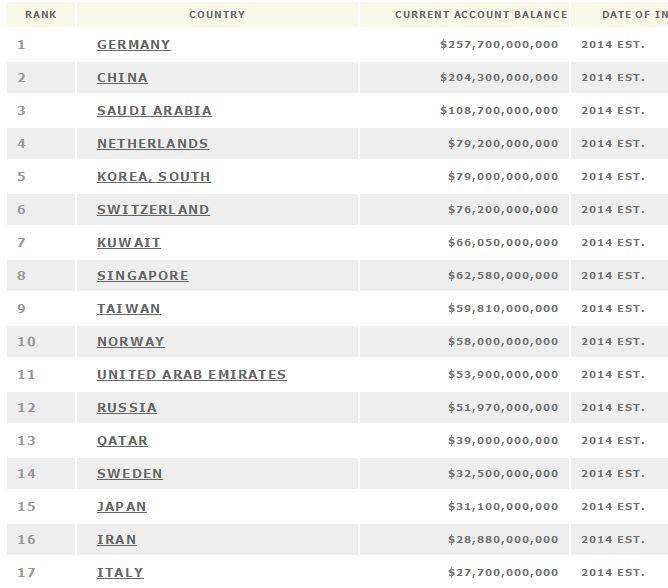Click the Norway link
Image resolution: width=668 pixels, height=588 pixels.
(130, 342)
